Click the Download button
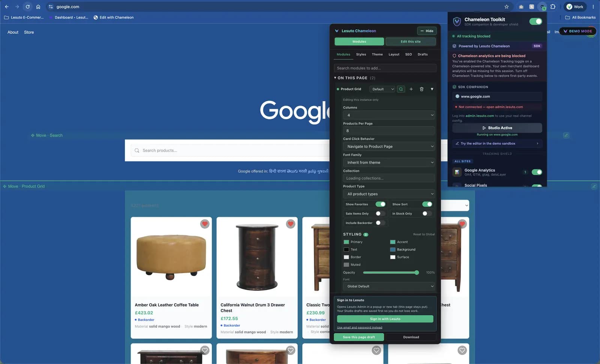The image size is (600, 364). [411, 337]
